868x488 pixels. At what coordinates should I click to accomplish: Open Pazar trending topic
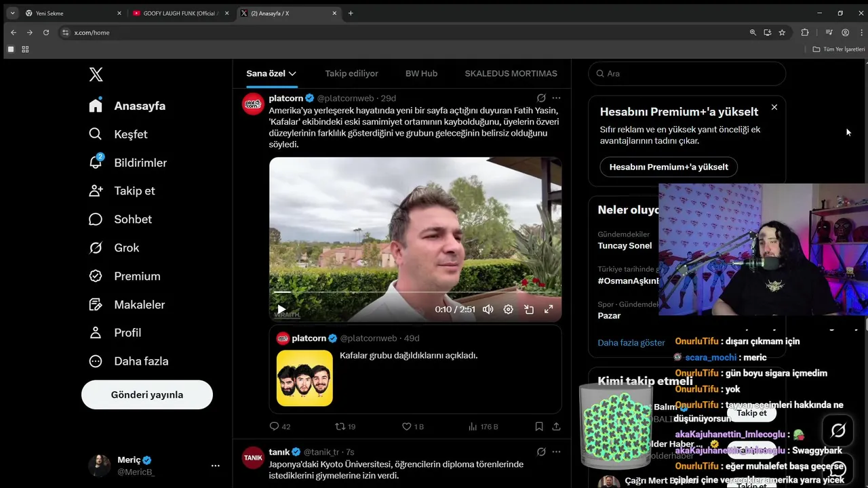coord(609,316)
